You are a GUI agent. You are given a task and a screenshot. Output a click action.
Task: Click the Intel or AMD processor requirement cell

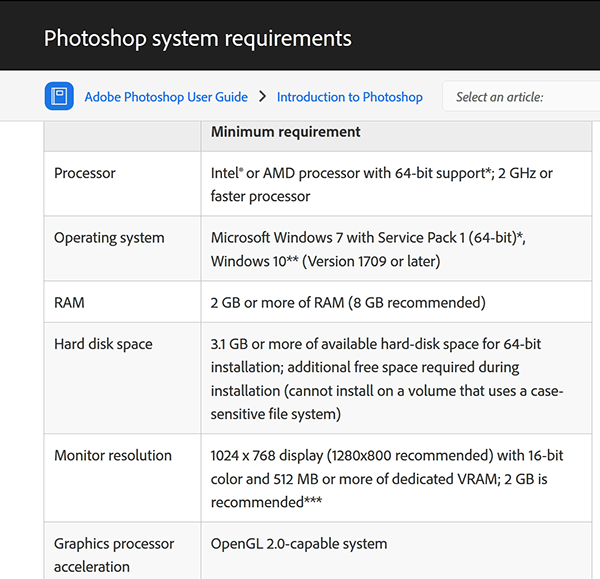pos(396,184)
